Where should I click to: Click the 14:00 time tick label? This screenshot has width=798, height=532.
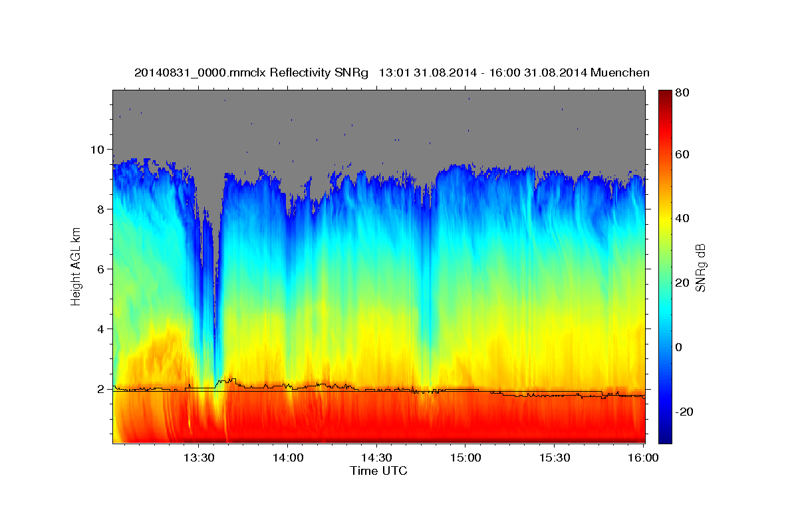coord(287,458)
